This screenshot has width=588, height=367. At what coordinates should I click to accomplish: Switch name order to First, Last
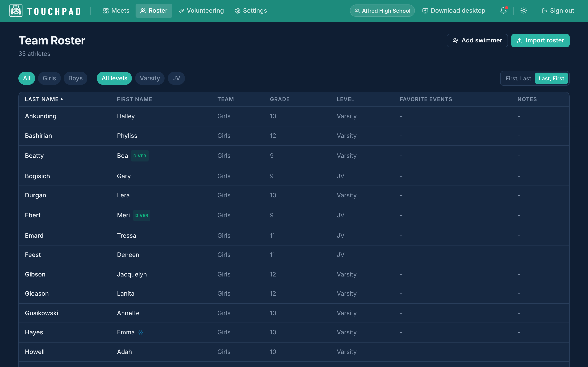click(518, 78)
